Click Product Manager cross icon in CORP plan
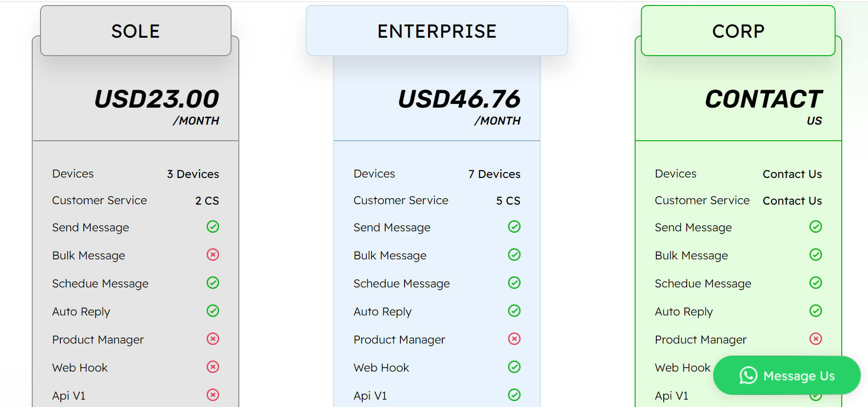 tap(816, 339)
